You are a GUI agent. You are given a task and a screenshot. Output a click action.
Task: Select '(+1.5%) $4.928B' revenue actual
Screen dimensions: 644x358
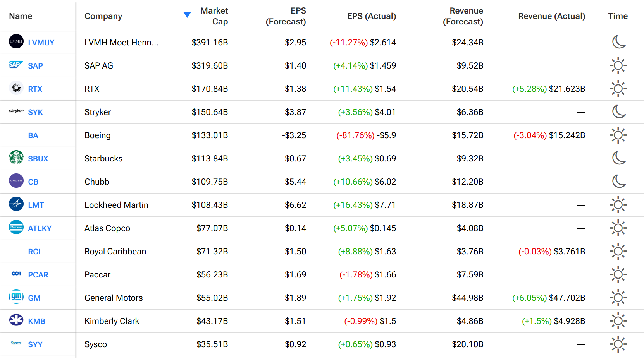tap(554, 321)
